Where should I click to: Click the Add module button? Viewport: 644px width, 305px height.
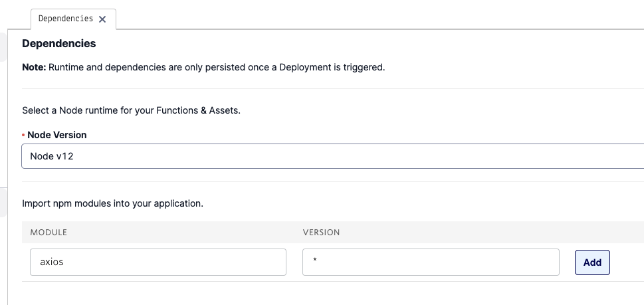click(x=592, y=262)
